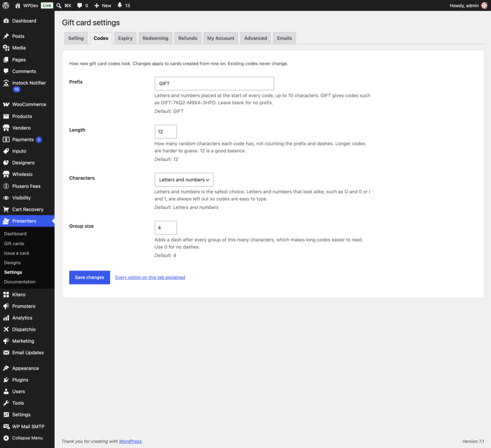
Task: Open the admin bar search icon
Action: [x=58, y=5]
